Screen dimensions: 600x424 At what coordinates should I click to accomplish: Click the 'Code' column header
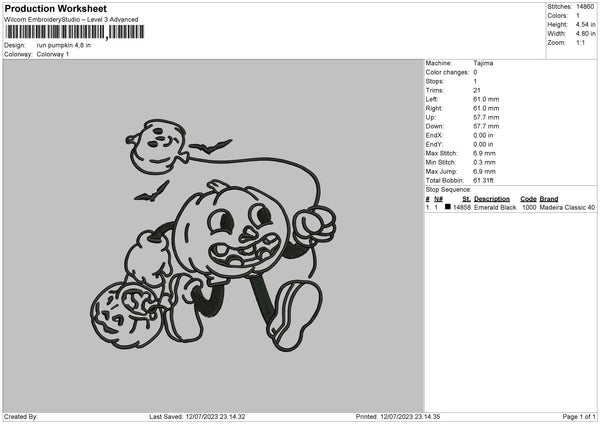tap(528, 199)
